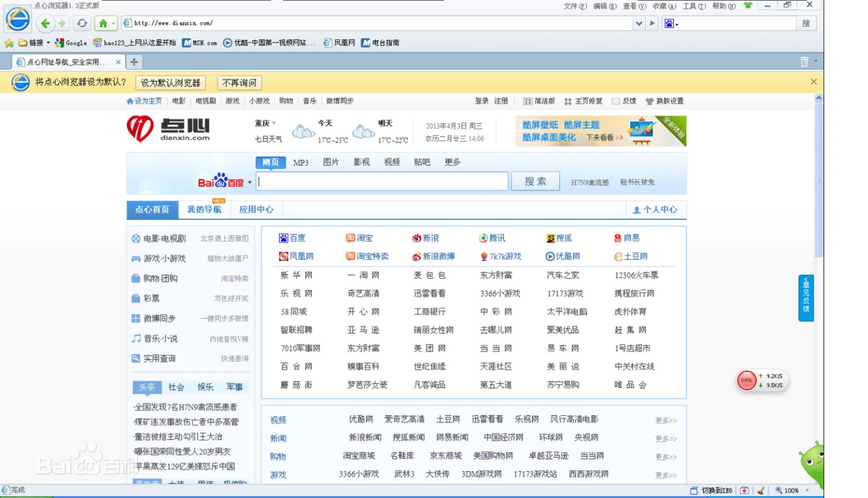
Task: Open the Baidu search engine dropdown arrow
Action: (250, 183)
